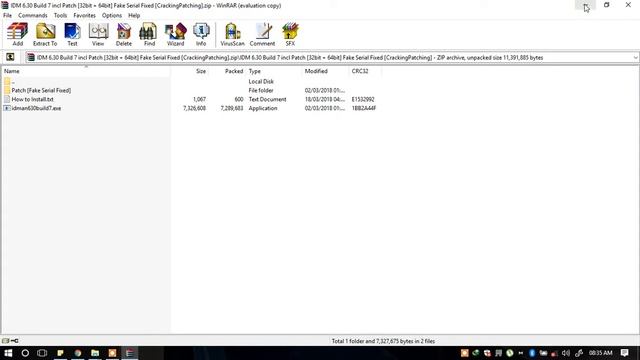Screen dimensions: 640x360
Task: Click the Delete toolbar icon
Action: click(x=124, y=34)
